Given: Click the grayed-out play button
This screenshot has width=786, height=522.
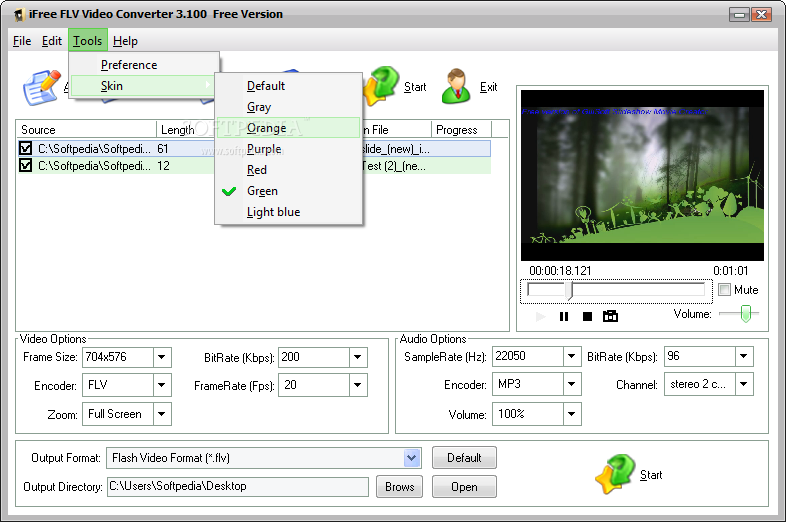Looking at the screenshot, I should coord(540,316).
